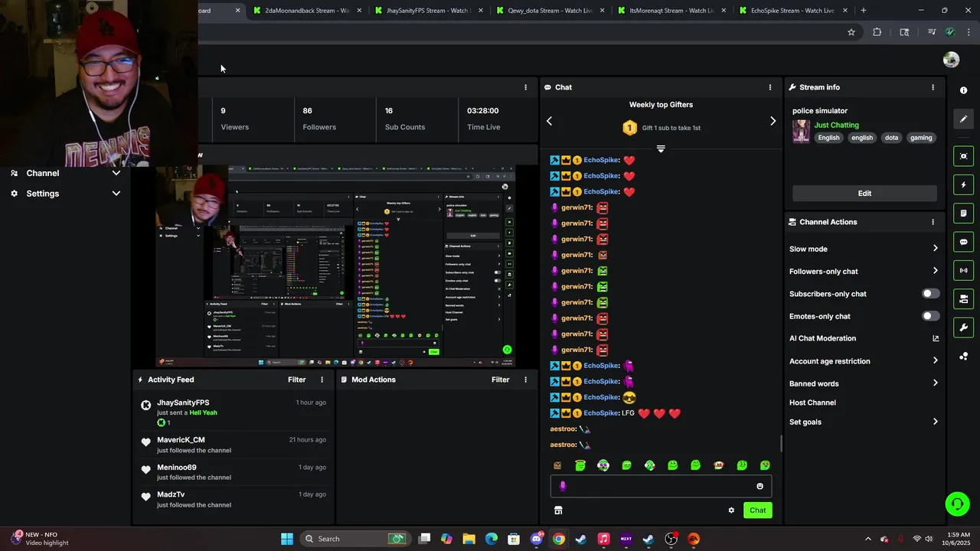980x551 pixels.
Task: Enable Emotes-only chat toggle
Action: pyautogui.click(x=930, y=316)
